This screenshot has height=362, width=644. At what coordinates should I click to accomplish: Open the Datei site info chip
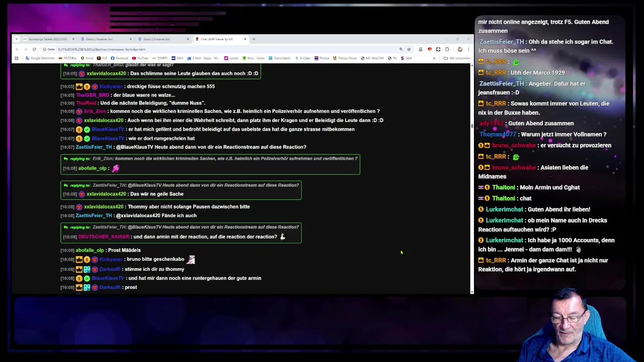tap(49, 49)
